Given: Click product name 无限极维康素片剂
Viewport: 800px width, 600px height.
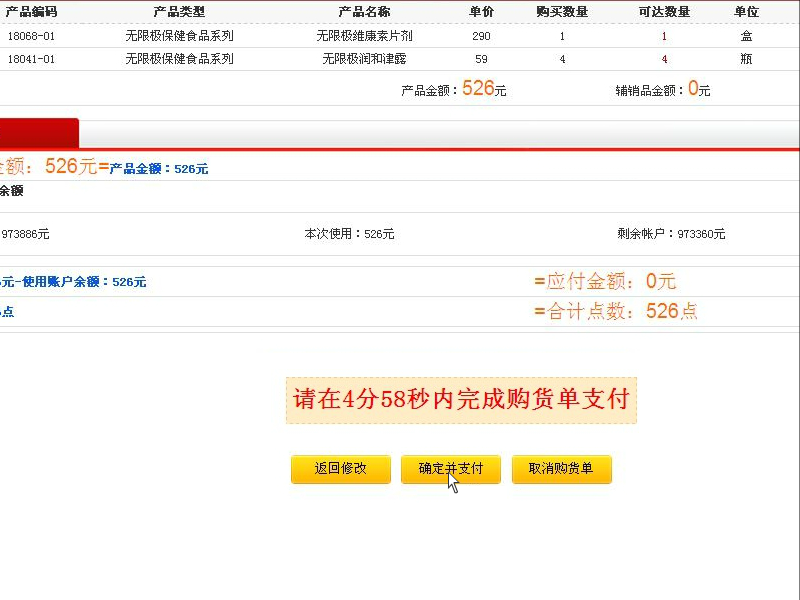Looking at the screenshot, I should (x=364, y=36).
